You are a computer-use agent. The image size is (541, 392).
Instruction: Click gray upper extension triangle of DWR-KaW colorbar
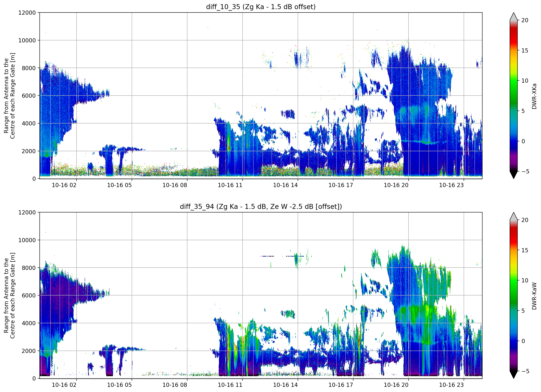click(514, 216)
